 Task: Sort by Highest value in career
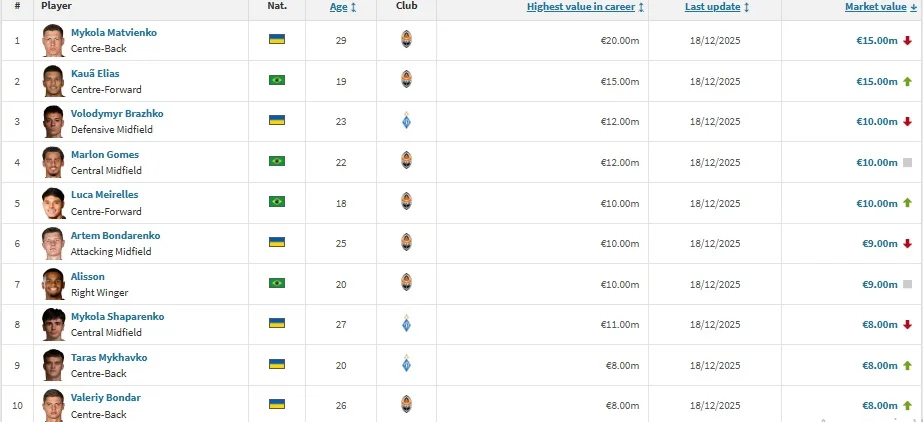585,7
